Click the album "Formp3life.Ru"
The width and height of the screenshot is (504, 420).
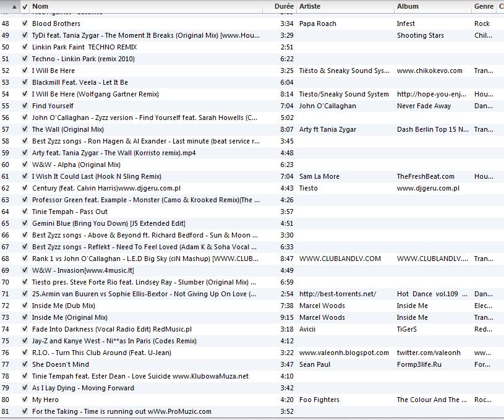(x=419, y=364)
